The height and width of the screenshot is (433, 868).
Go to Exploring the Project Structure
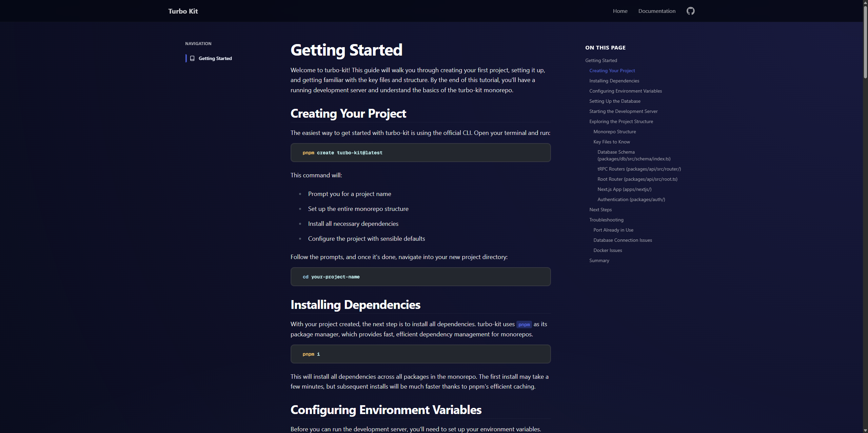(x=621, y=121)
